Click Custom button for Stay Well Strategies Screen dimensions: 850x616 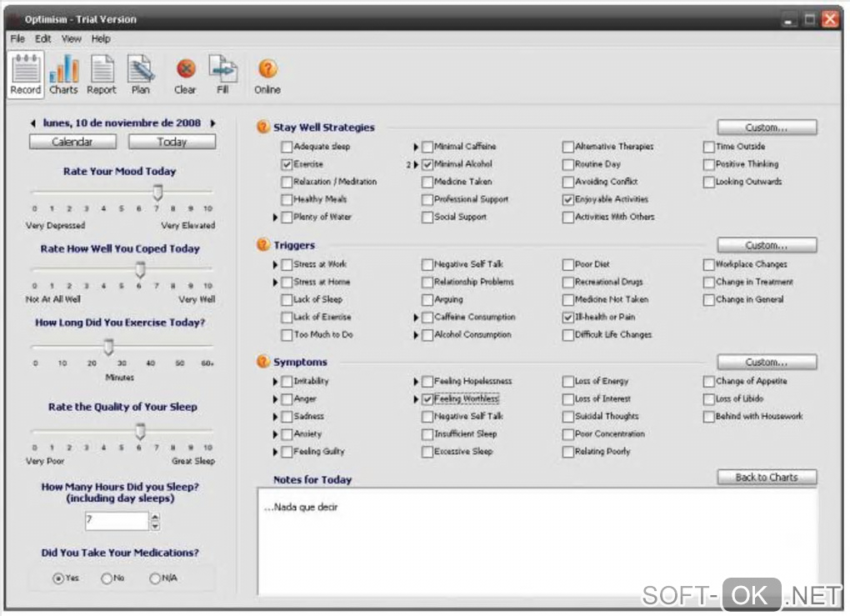pyautogui.click(x=767, y=128)
